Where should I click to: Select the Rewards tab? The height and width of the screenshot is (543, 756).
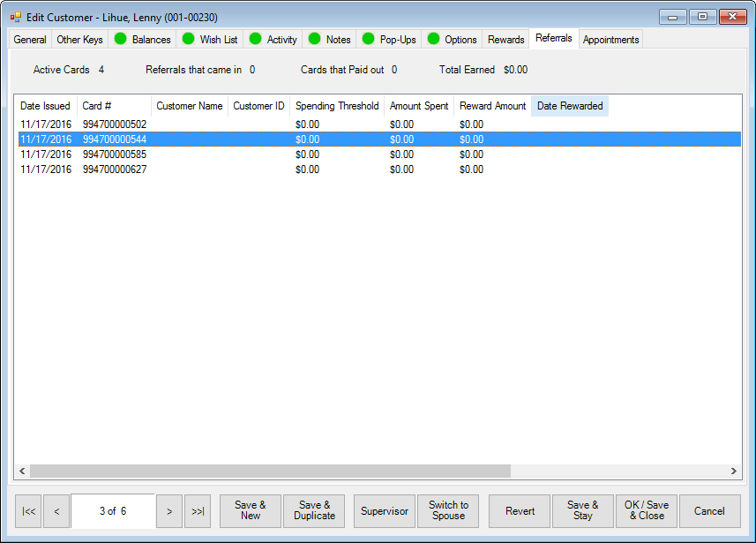point(505,39)
